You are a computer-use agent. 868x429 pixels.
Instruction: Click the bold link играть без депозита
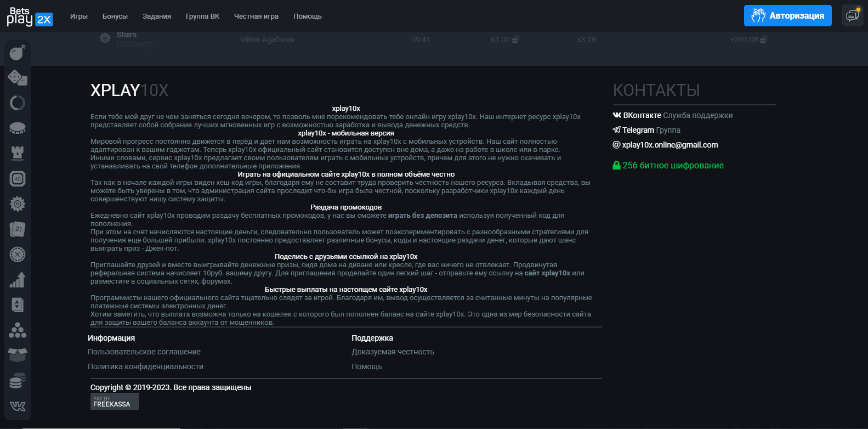(x=423, y=216)
